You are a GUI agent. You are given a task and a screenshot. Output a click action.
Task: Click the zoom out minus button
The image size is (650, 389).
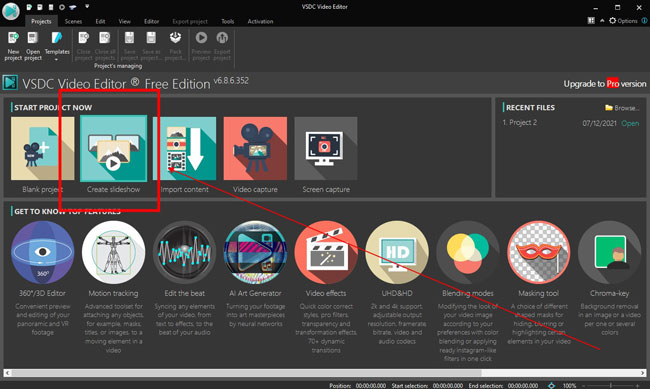click(584, 386)
